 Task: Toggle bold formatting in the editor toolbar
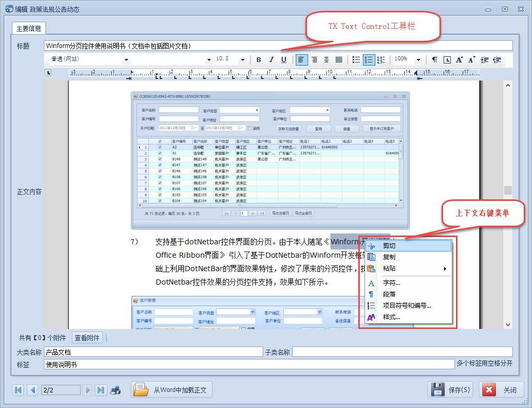[x=259, y=60]
